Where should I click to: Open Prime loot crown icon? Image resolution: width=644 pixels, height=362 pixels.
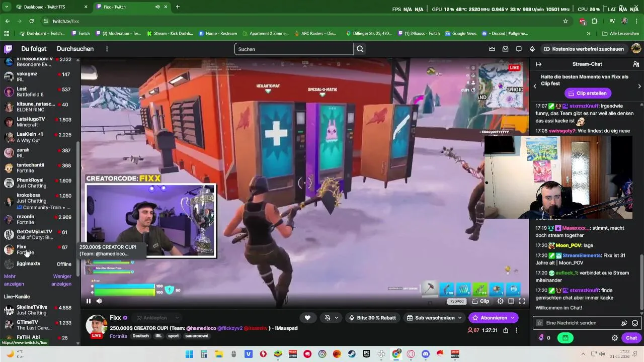[x=492, y=49]
